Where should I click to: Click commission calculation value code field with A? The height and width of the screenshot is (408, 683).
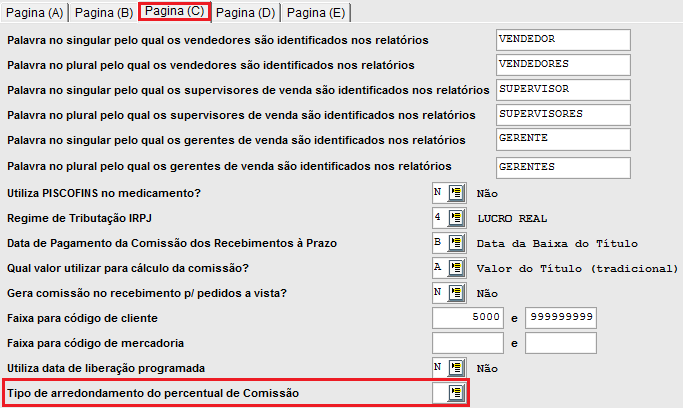click(x=440, y=268)
